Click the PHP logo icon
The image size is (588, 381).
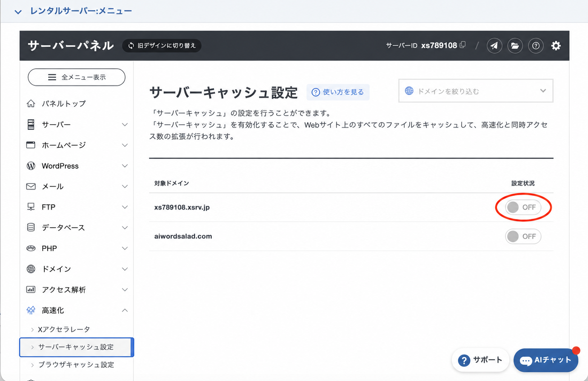click(31, 248)
